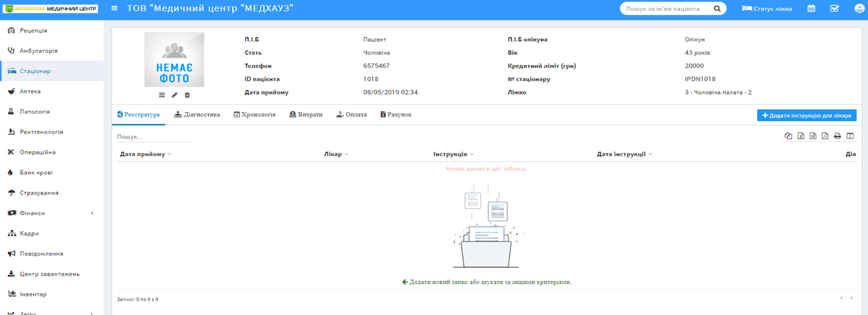Expand the Фінанси sidebar submenu
This screenshot has width=868, height=315.
click(x=52, y=213)
